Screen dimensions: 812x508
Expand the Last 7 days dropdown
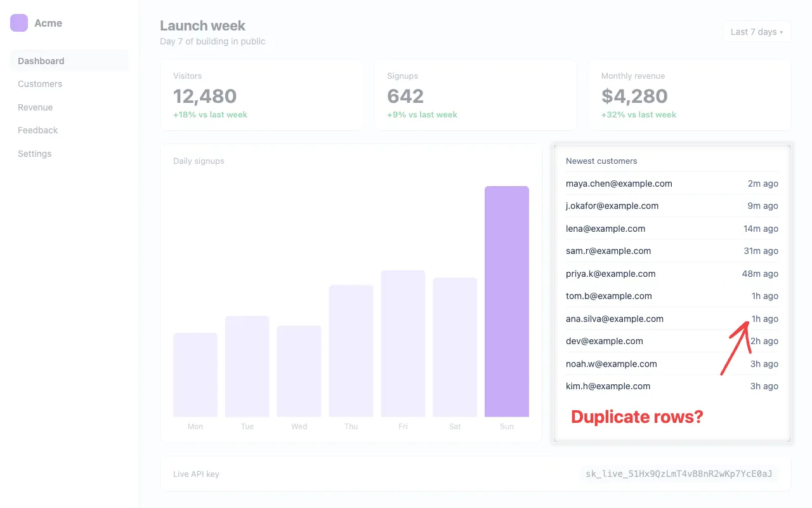coord(757,32)
